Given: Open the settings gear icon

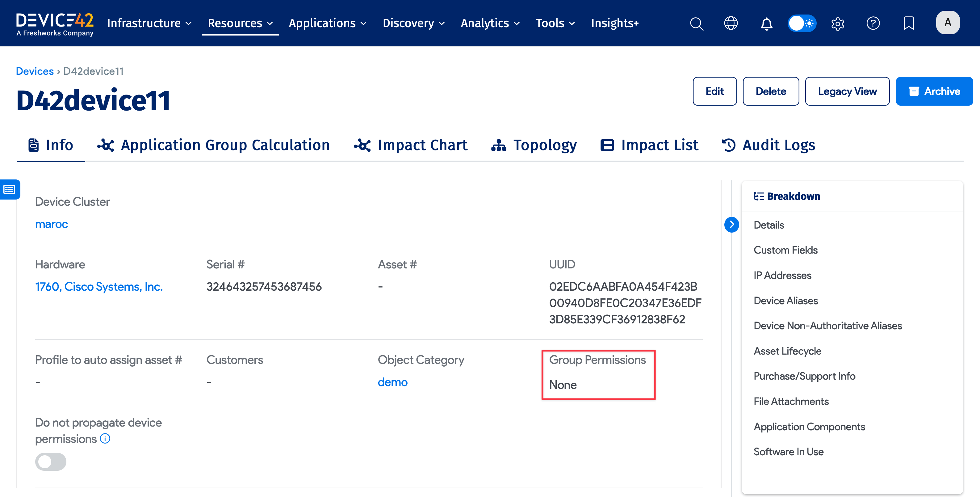Looking at the screenshot, I should coord(837,23).
